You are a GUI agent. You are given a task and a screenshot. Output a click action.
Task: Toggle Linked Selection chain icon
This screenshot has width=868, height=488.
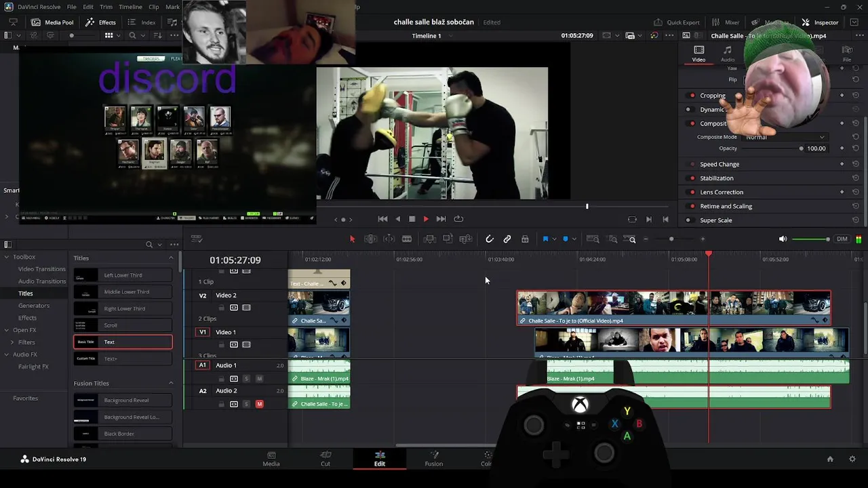click(x=507, y=239)
